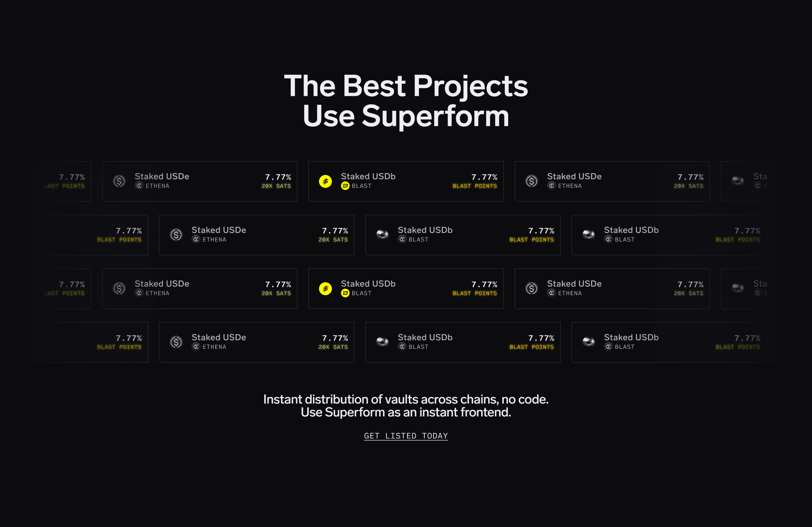The width and height of the screenshot is (812, 527).
Task: Click the blurred sphere icon on the bottom-right USDb card
Action: point(588,342)
